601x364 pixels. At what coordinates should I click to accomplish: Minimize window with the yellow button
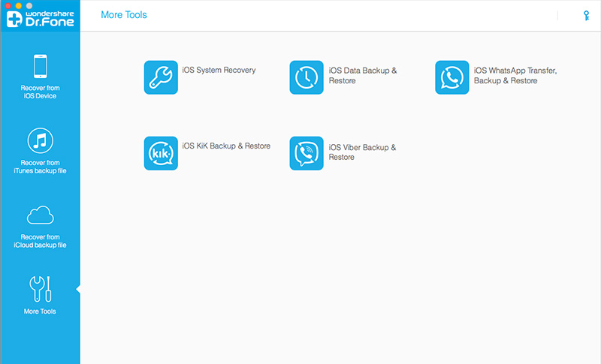click(18, 5)
